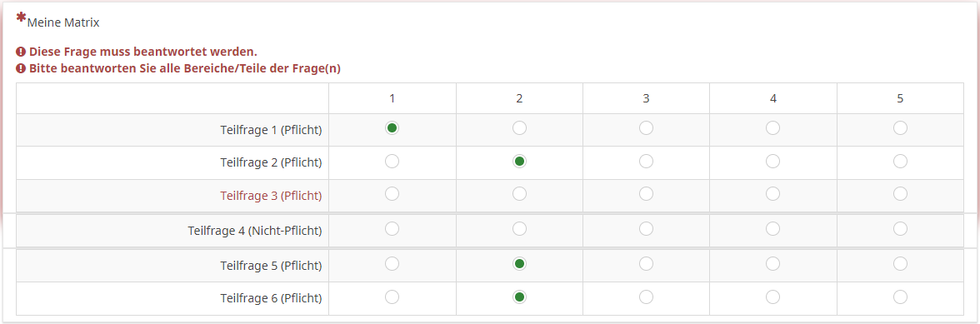This screenshot has height=324, width=980.
Task: Select option 1 for Teilfrage 2 (Pflicht)
Action: (392, 161)
